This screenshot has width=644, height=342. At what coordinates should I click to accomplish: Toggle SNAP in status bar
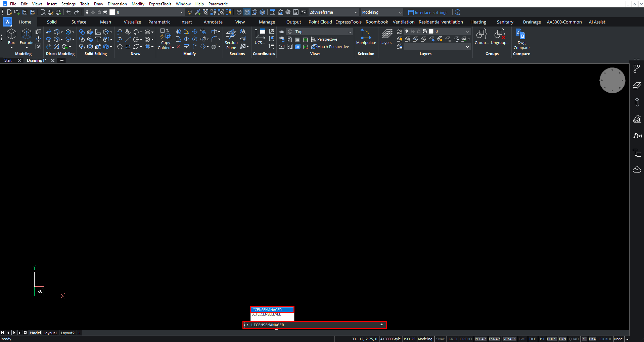(440, 339)
